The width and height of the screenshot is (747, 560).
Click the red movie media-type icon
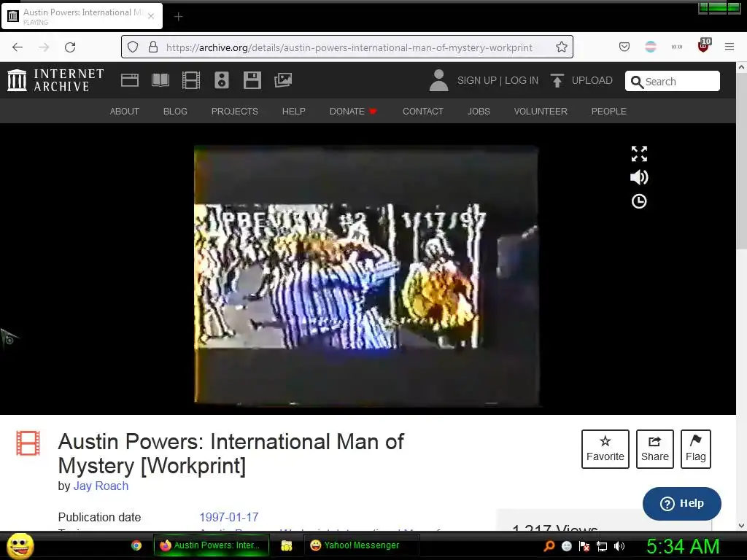[x=28, y=443]
